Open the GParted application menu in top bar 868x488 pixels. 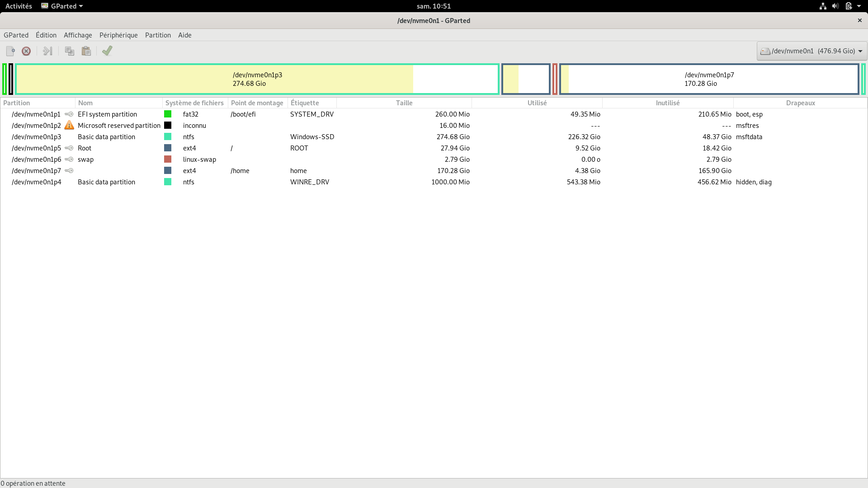(x=62, y=6)
